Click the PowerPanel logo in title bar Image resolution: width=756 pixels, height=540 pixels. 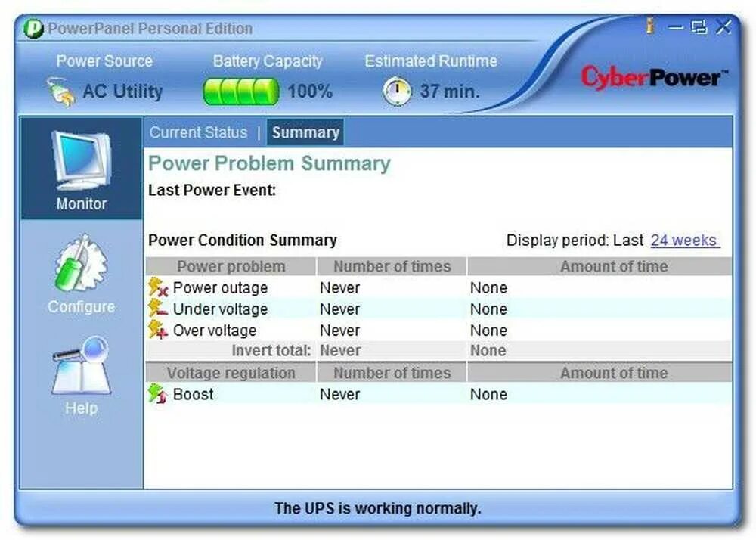point(33,29)
